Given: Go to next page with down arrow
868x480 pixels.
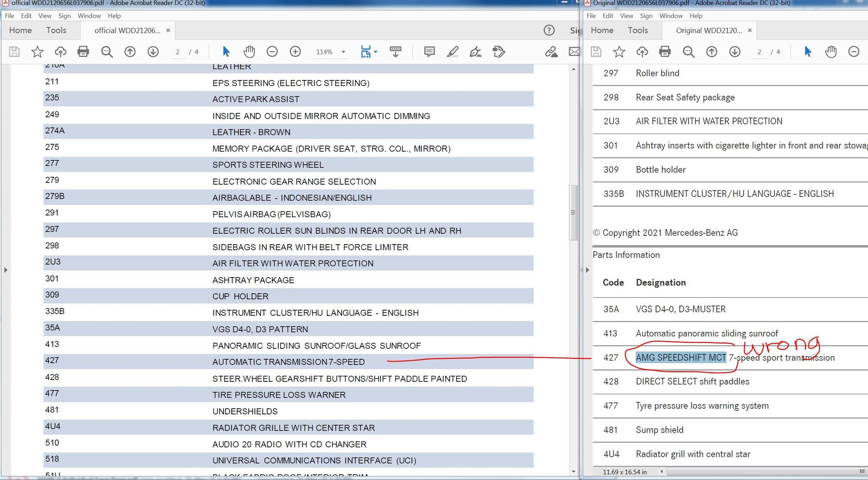Looking at the screenshot, I should click(153, 52).
